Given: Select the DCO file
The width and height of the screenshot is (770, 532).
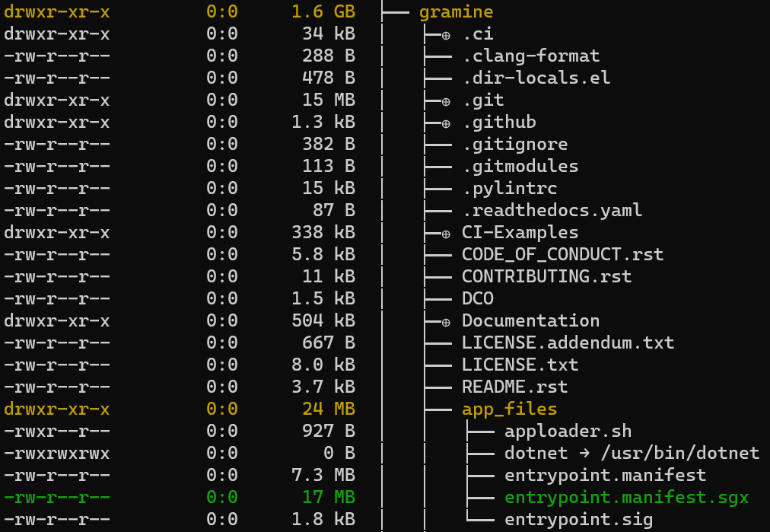Looking at the screenshot, I should pos(473,298).
